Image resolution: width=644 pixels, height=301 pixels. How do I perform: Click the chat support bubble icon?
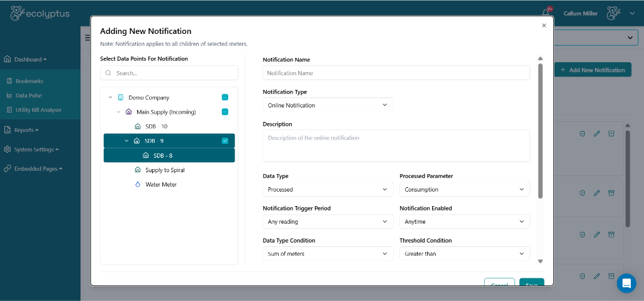tap(626, 283)
